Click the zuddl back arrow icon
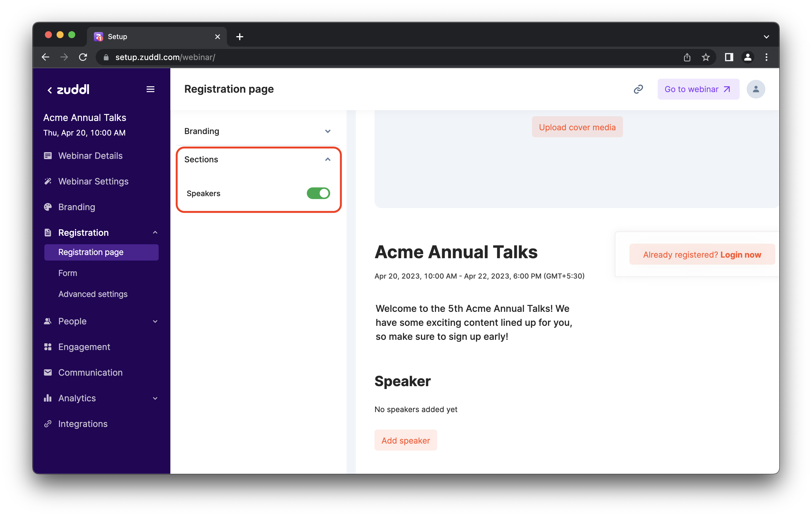812x517 pixels. click(x=50, y=90)
